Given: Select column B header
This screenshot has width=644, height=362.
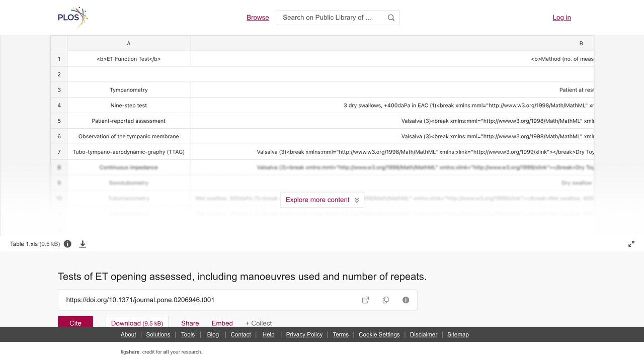Looking at the screenshot, I should pyautogui.click(x=392, y=43).
